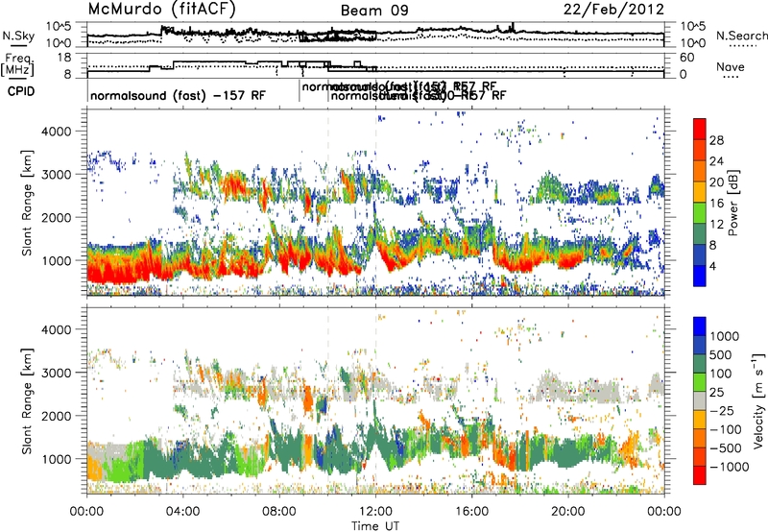
Task: Select the 08:00 time tick label
Action: click(278, 512)
